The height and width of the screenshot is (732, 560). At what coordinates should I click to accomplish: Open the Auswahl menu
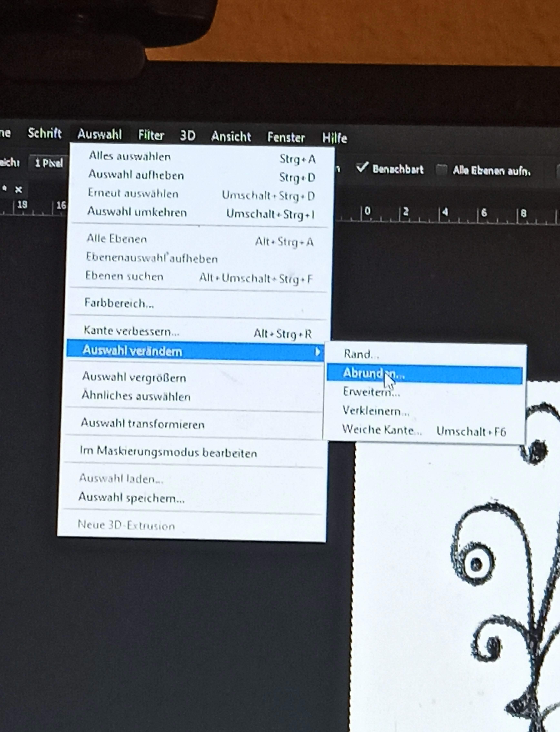(x=99, y=134)
